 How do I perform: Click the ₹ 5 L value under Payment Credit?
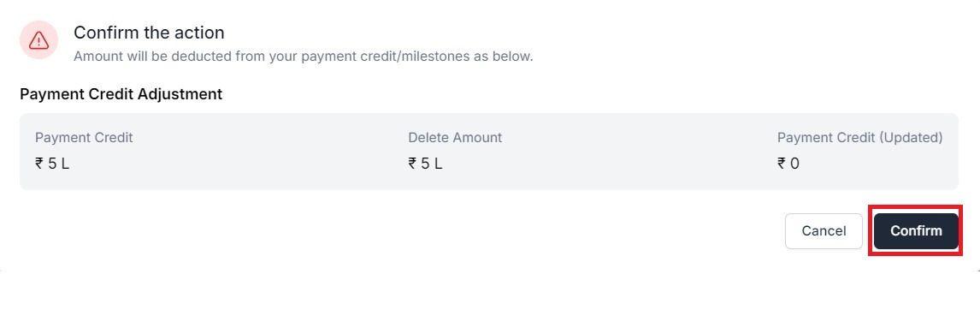pos(52,164)
